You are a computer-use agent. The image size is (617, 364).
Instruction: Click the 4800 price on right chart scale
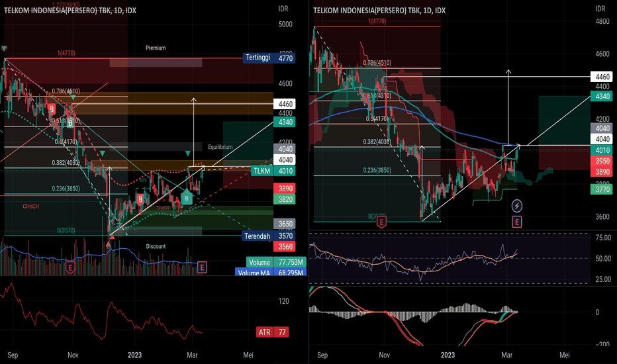pyautogui.click(x=602, y=22)
